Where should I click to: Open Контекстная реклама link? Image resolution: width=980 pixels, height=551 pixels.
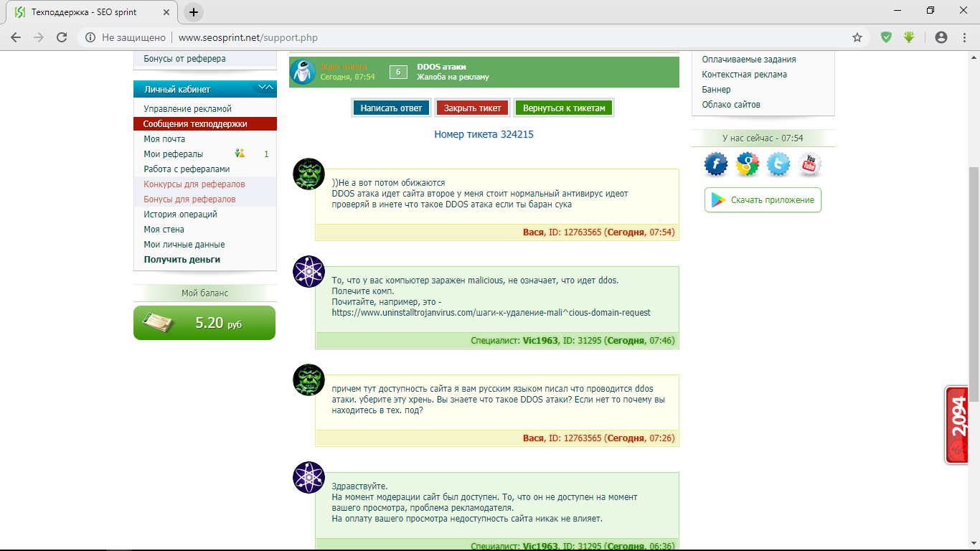pos(744,75)
